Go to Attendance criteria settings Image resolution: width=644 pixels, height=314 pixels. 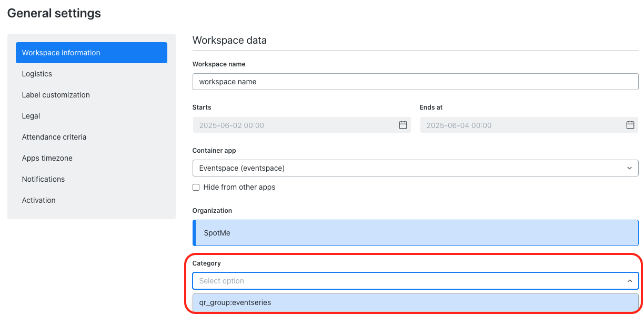point(54,137)
